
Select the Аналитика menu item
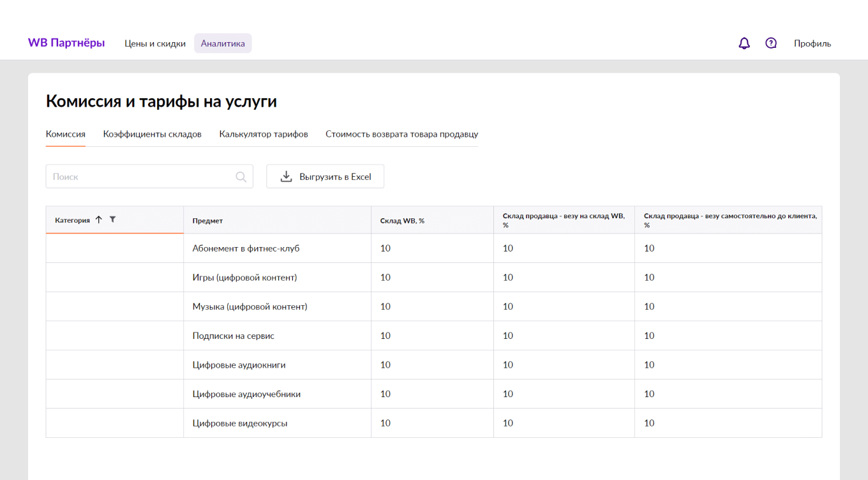click(222, 43)
